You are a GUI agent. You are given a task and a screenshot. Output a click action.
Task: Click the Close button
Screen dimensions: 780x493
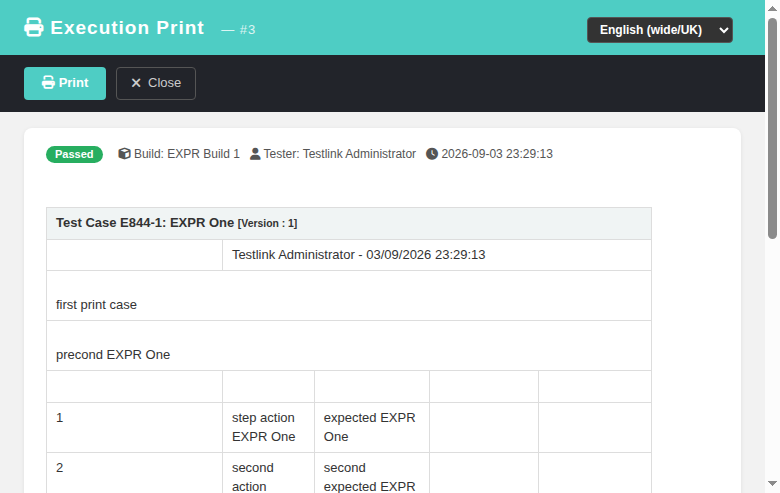(x=156, y=83)
